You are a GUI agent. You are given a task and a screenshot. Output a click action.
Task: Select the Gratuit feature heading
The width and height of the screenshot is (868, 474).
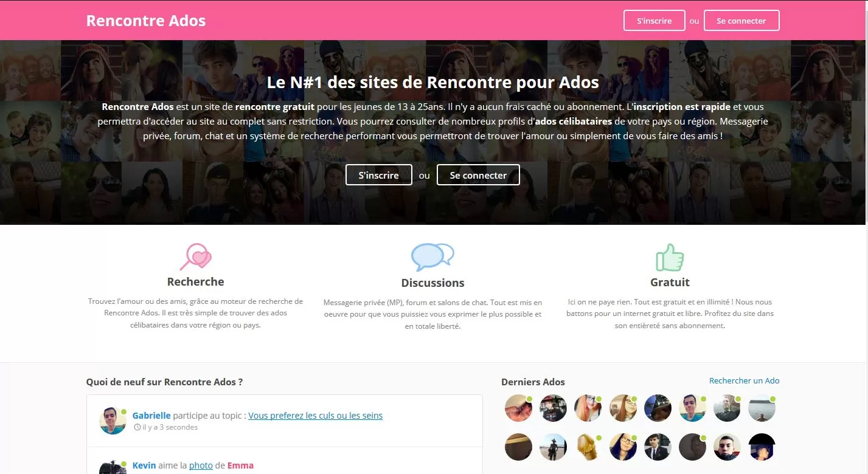[x=670, y=282]
